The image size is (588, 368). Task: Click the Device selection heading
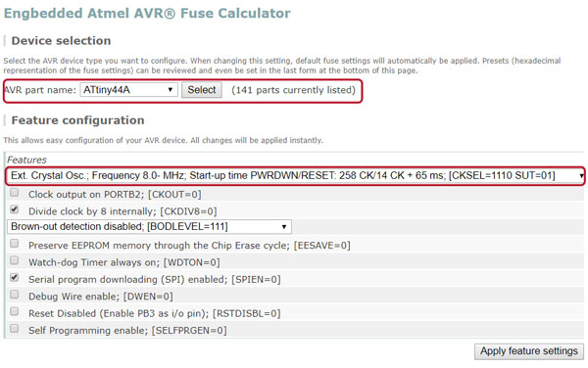click(x=61, y=40)
